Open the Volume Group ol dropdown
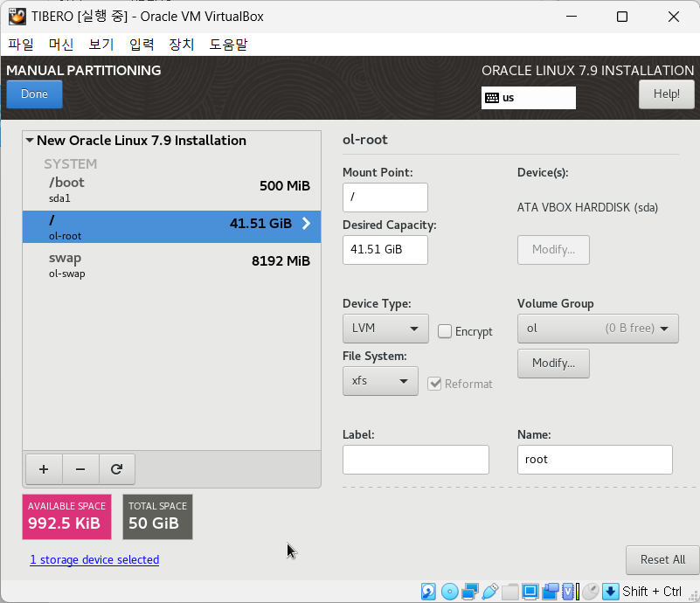 point(598,329)
